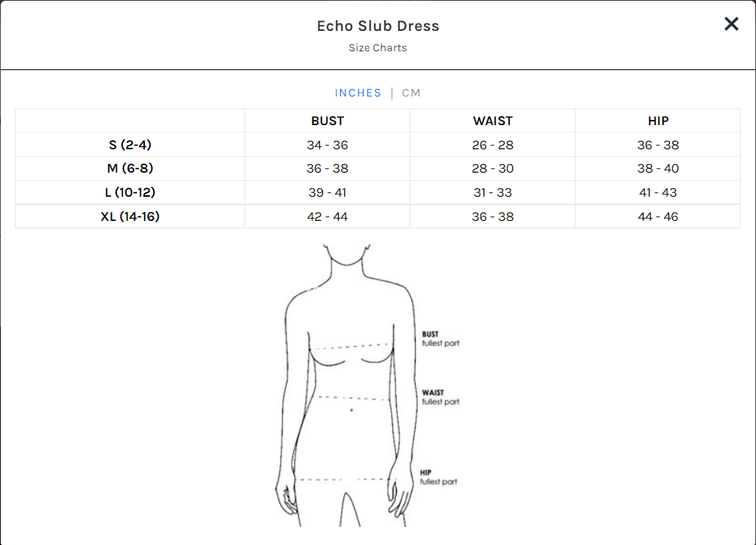Select the S (2-4) size row label
Viewport: 756px width, 545px height.
[130, 145]
